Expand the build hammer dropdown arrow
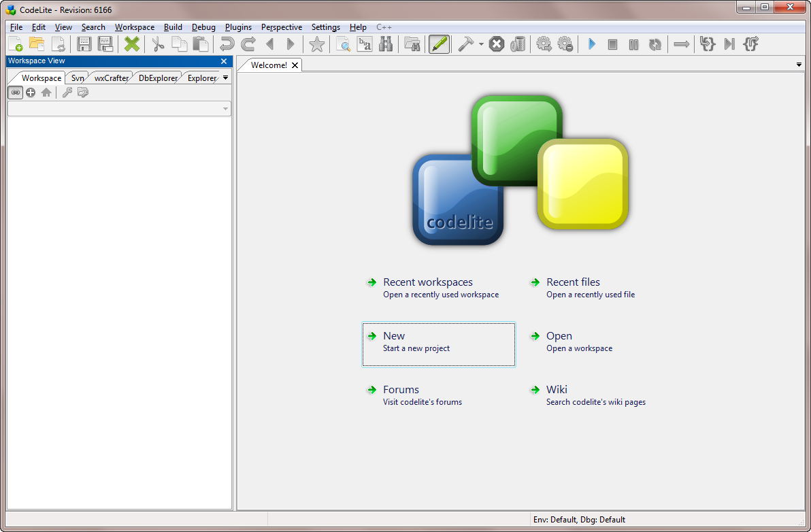 481,44
